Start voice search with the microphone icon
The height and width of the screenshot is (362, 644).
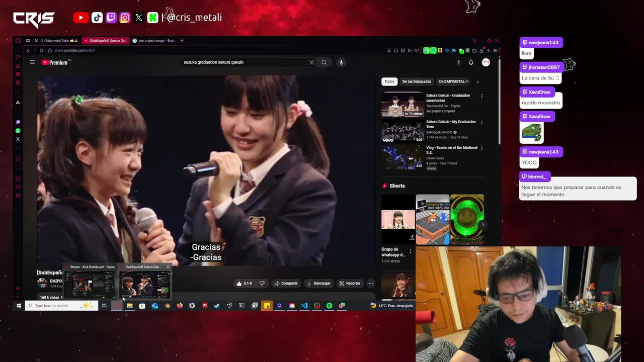coord(341,62)
